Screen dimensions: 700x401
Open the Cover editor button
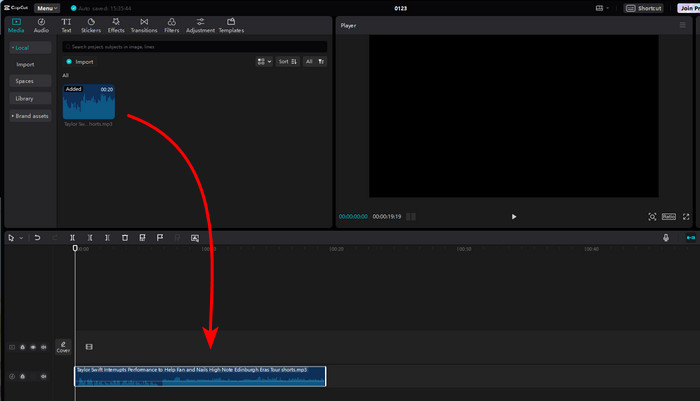tap(63, 347)
